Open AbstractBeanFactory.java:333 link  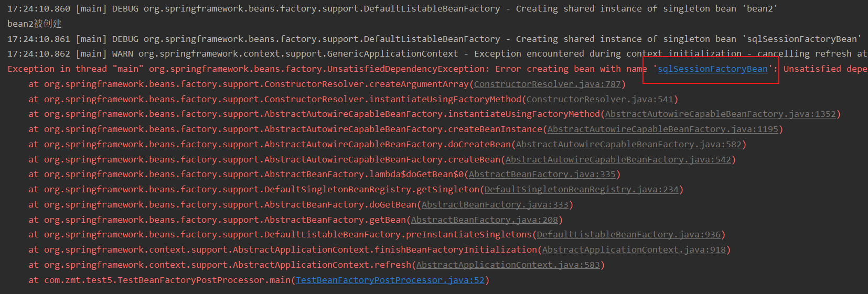click(495, 205)
